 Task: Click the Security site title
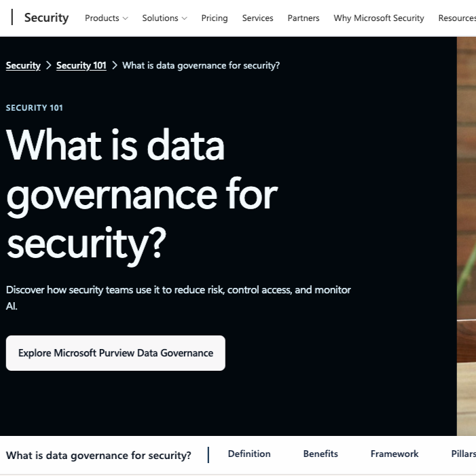(x=46, y=18)
